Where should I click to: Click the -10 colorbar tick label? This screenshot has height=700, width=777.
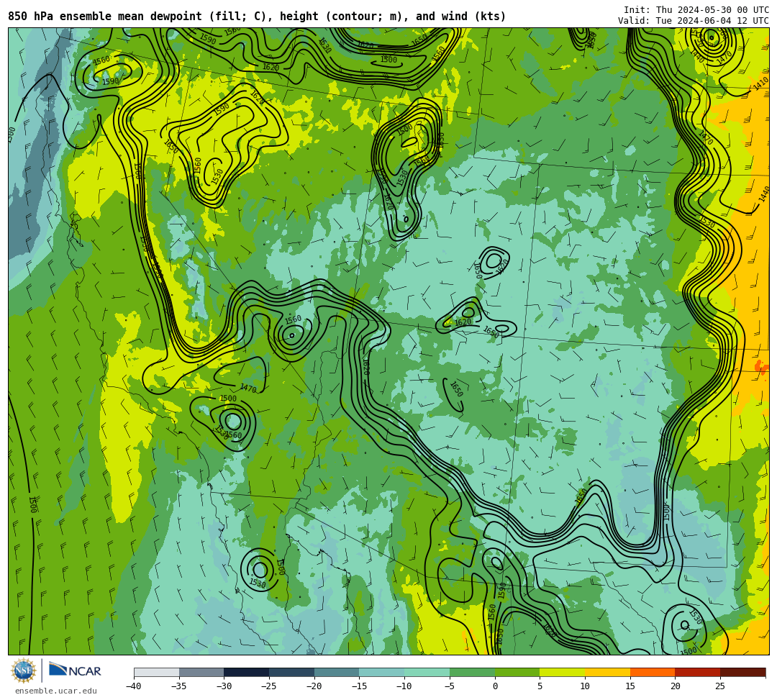(x=404, y=686)
